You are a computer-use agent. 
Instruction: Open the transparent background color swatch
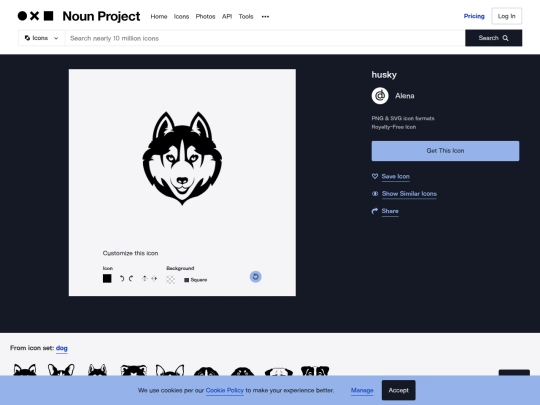(x=170, y=279)
